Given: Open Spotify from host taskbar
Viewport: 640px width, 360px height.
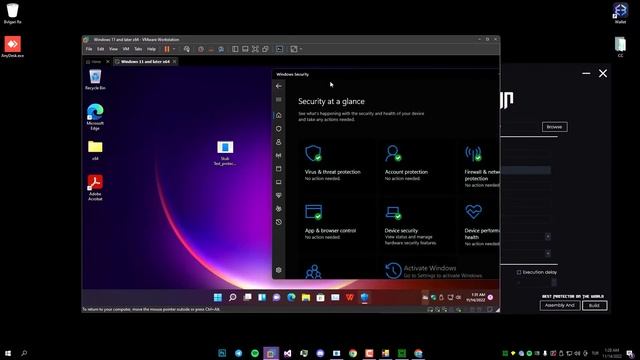Looking at the screenshot, I should click(x=255, y=353).
